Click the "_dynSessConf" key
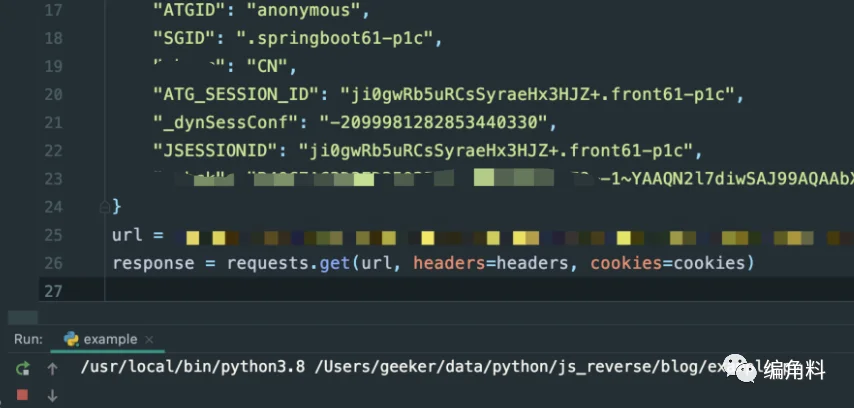 225,123
